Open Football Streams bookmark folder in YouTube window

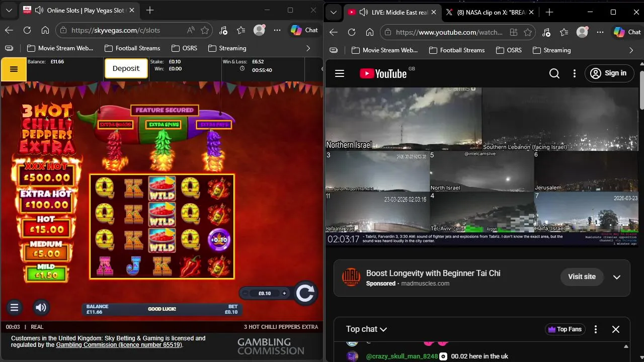(457, 50)
